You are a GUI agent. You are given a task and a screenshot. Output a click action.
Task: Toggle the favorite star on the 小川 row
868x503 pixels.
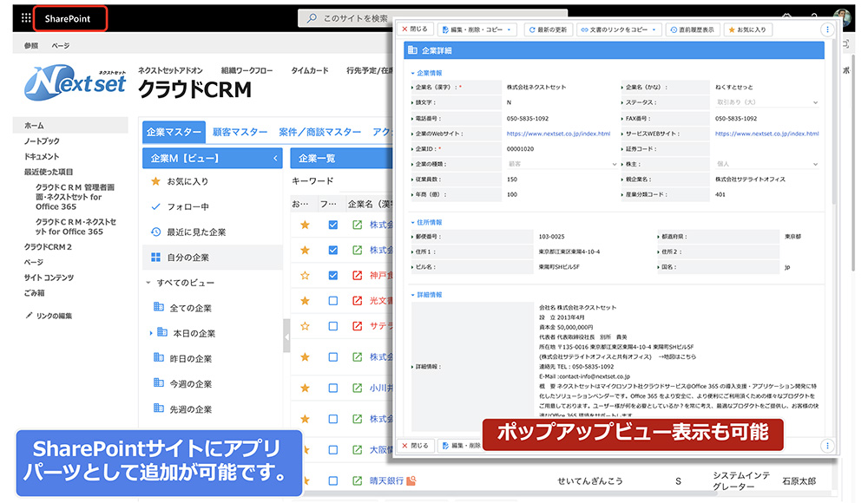[305, 388]
